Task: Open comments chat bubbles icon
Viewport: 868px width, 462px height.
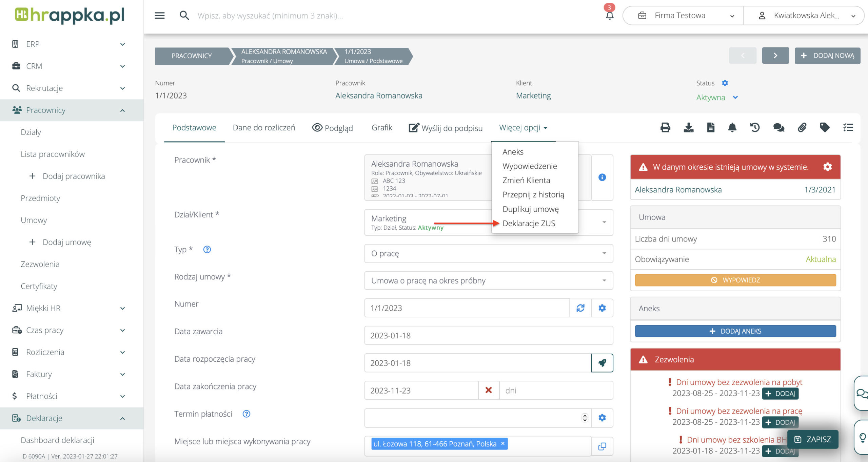Action: point(778,128)
